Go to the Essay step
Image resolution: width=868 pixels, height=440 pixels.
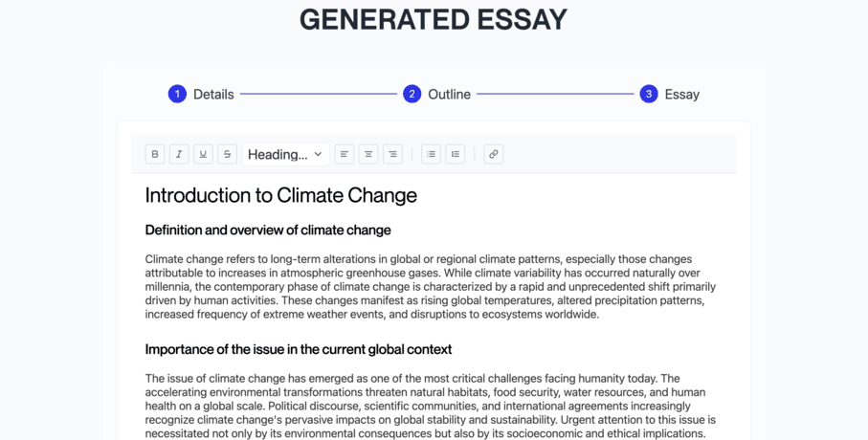pos(681,94)
